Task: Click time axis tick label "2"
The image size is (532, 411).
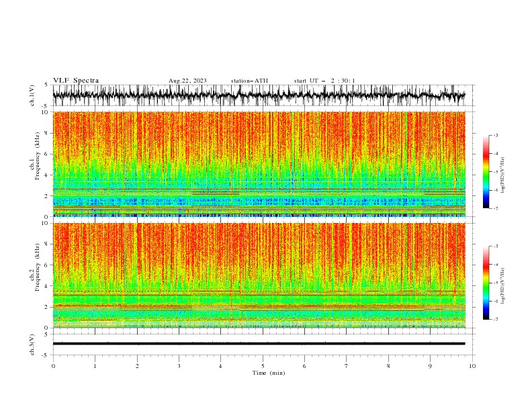Action: [137, 366]
